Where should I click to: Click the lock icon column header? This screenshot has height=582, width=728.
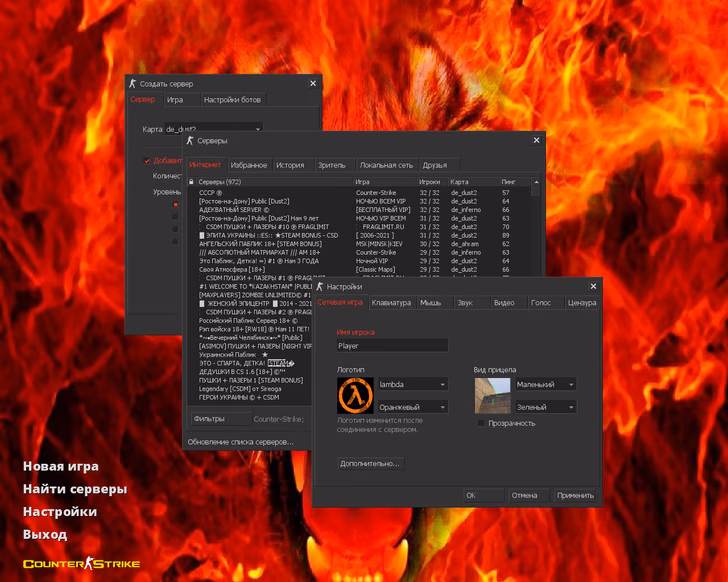192,182
